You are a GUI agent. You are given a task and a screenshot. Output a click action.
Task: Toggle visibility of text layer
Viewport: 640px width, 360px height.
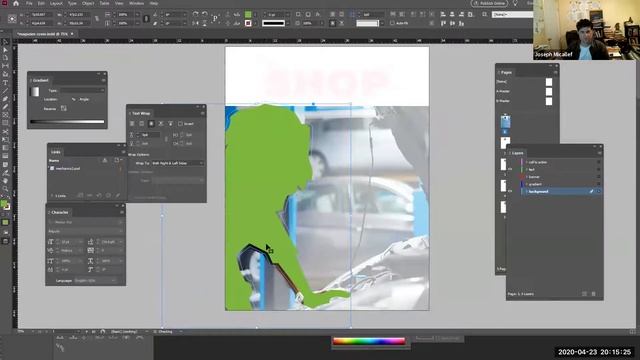click(x=510, y=169)
